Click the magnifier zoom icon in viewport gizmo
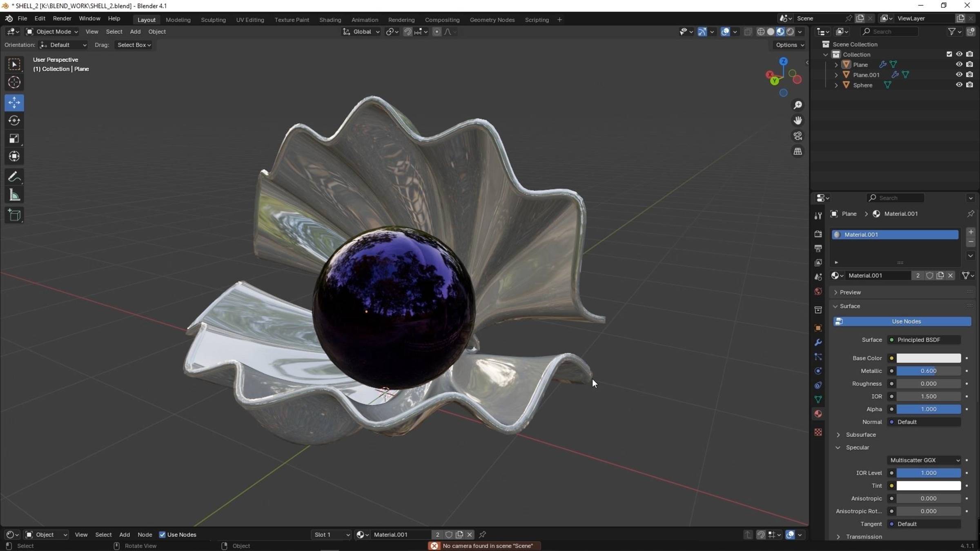 [x=797, y=105]
